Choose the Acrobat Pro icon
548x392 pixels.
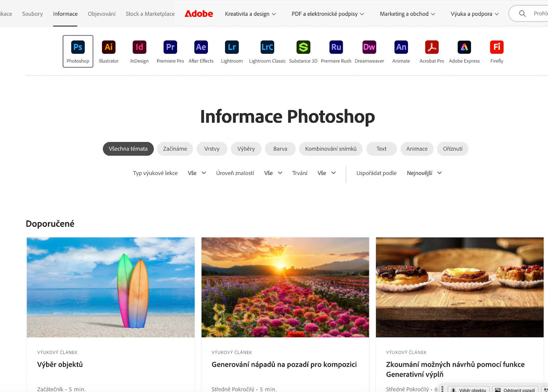click(x=432, y=47)
